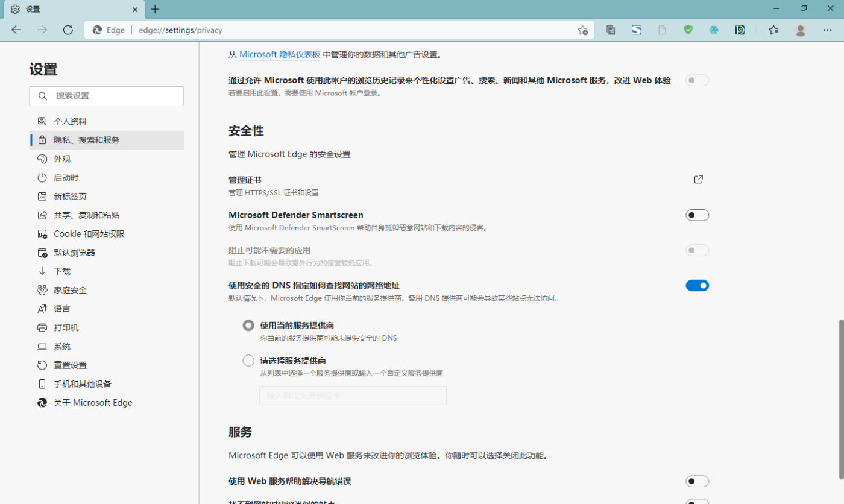Toggle 阻止可能不需要的应用 switch
Screen dimensions: 844x504
698,250
